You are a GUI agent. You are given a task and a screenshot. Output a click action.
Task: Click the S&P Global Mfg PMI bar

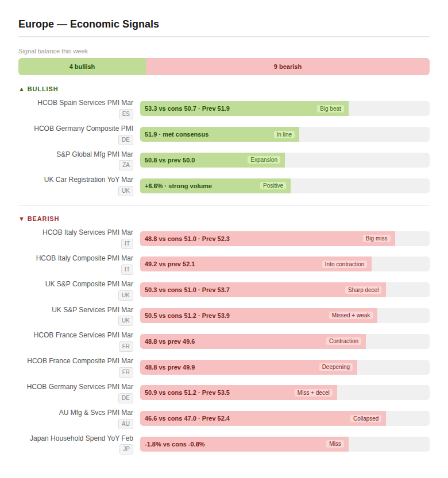coord(213,160)
